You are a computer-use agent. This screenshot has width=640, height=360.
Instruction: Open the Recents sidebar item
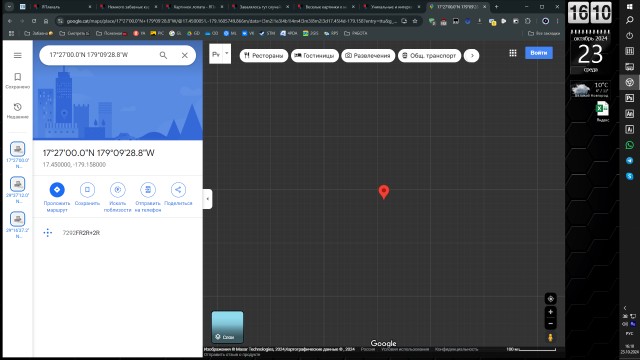(x=18, y=111)
